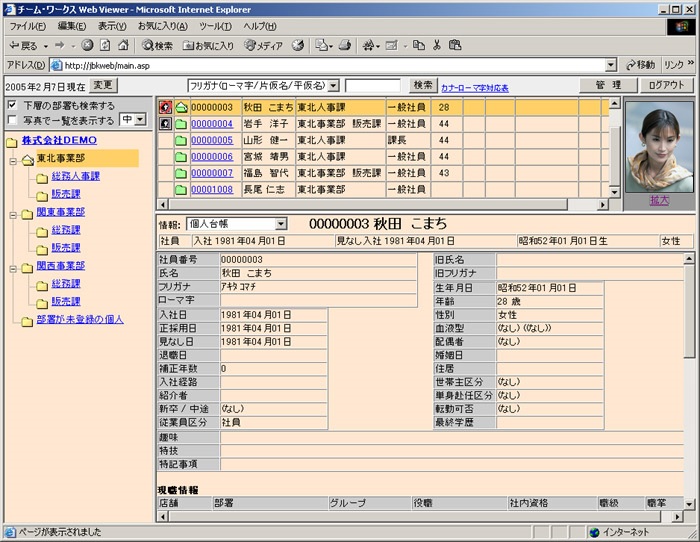Click the page icon in the address bar
The height and width of the screenshot is (542, 700).
click(x=56, y=66)
